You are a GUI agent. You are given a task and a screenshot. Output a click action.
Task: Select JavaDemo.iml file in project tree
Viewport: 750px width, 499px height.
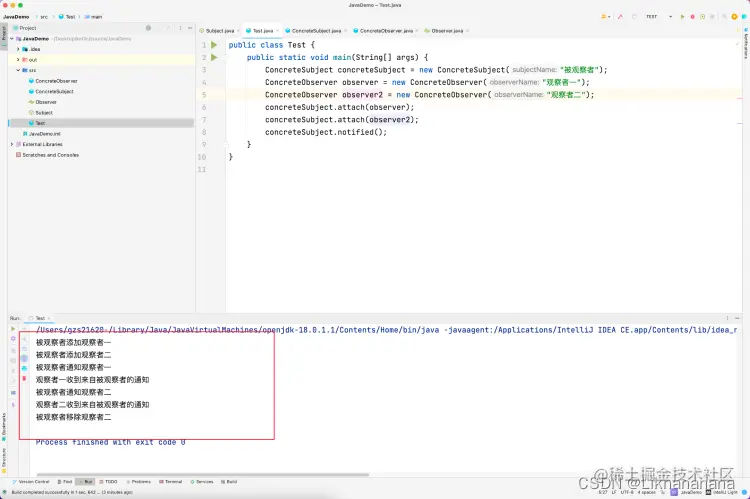[x=44, y=134]
